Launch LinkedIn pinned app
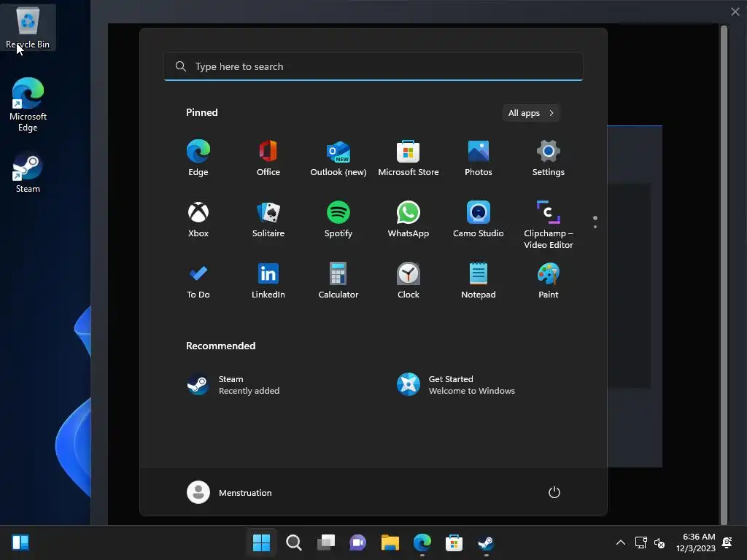Screen dimensions: 747x560 268,281
